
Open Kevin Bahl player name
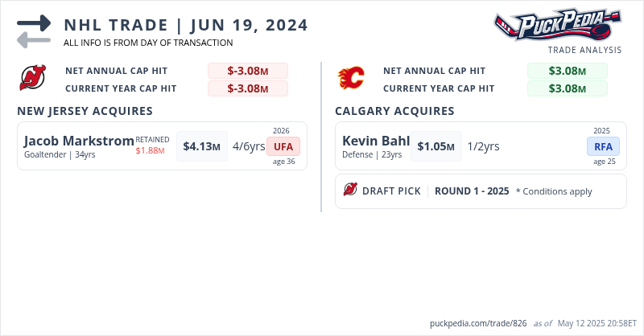[x=376, y=141]
